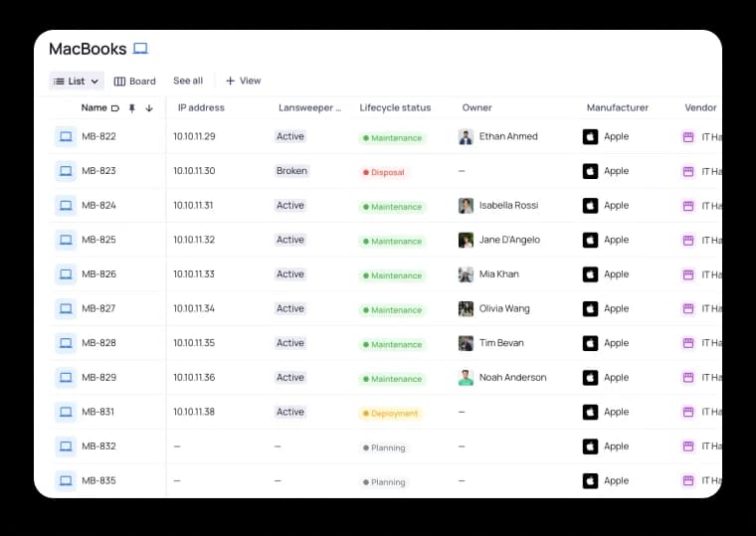Click the Broken status for MB-823
The width and height of the screenshot is (756, 536).
[291, 171]
